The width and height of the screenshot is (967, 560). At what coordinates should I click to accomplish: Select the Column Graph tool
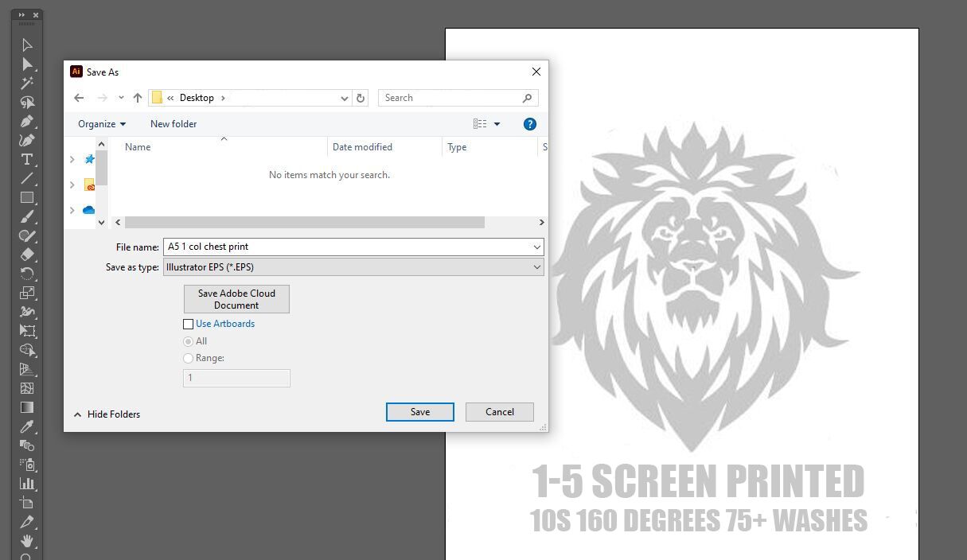26,484
